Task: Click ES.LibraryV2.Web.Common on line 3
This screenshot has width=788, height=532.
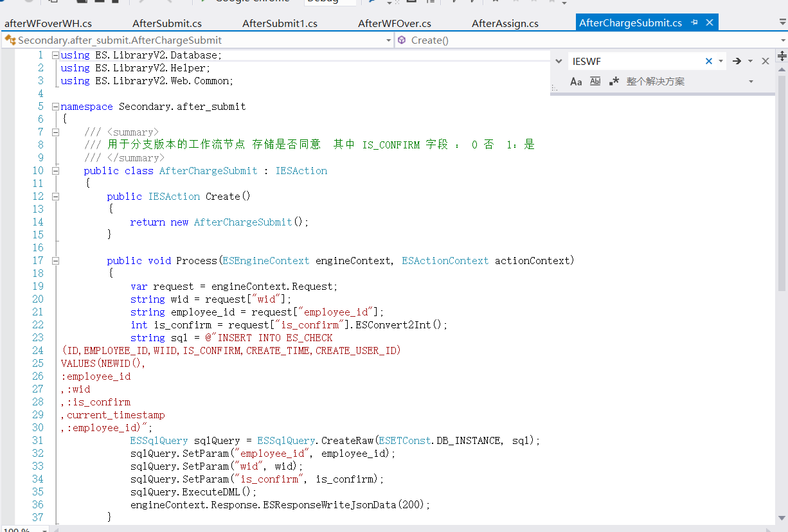Action: (161, 81)
